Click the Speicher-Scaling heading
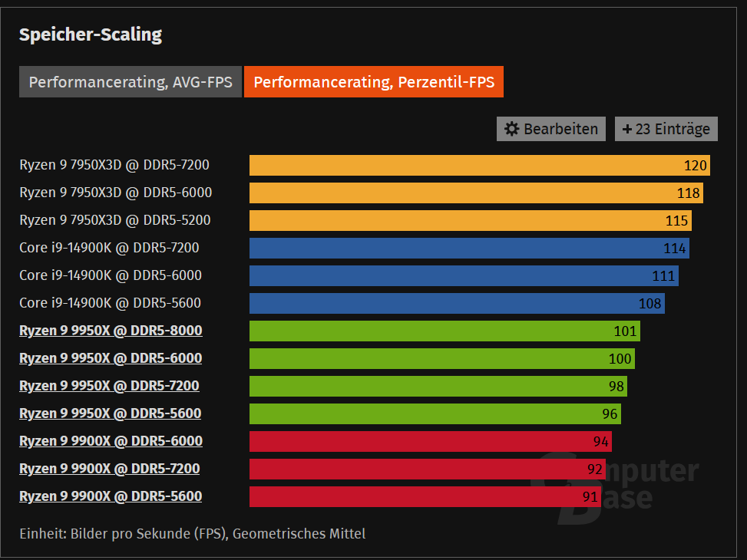Screen dimensions: 747x560 pos(91,35)
